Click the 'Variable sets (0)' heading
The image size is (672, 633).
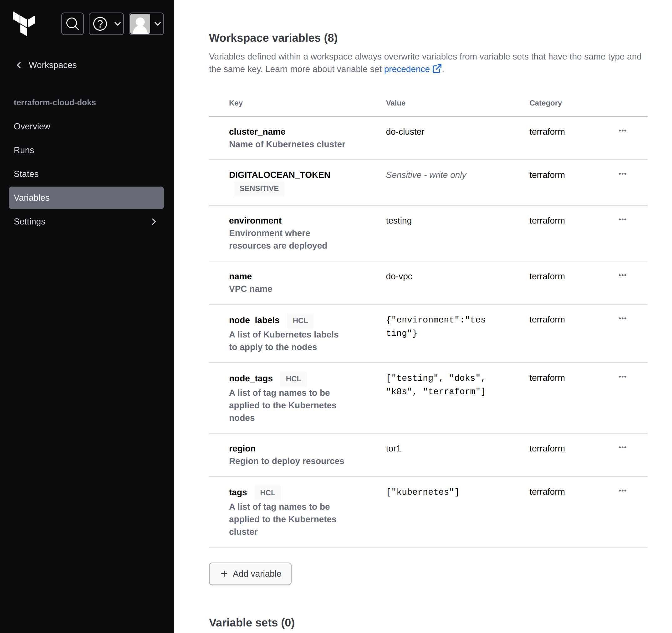[x=252, y=622]
